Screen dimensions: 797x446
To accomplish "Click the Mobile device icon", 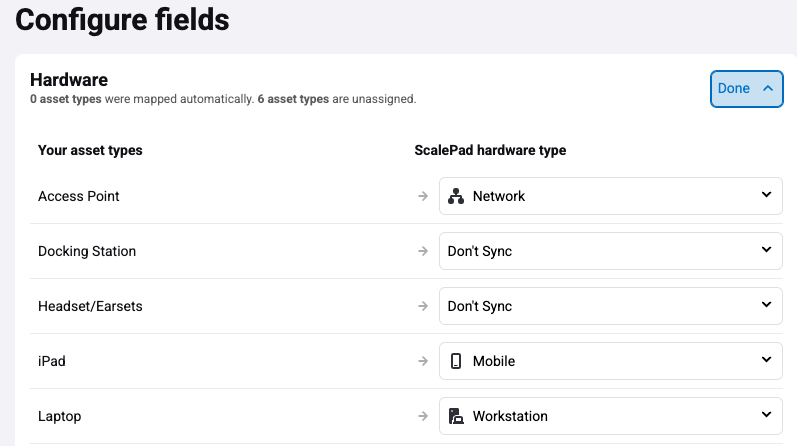I will pos(456,360).
